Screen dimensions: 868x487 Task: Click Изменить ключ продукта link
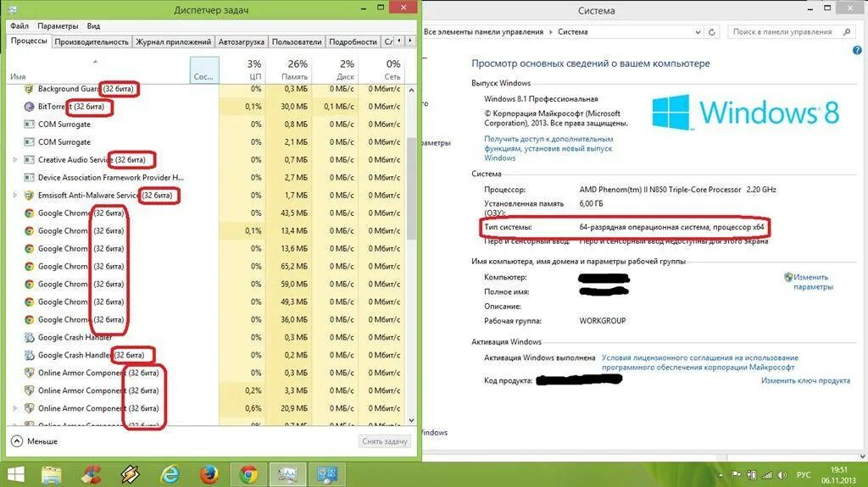805,380
